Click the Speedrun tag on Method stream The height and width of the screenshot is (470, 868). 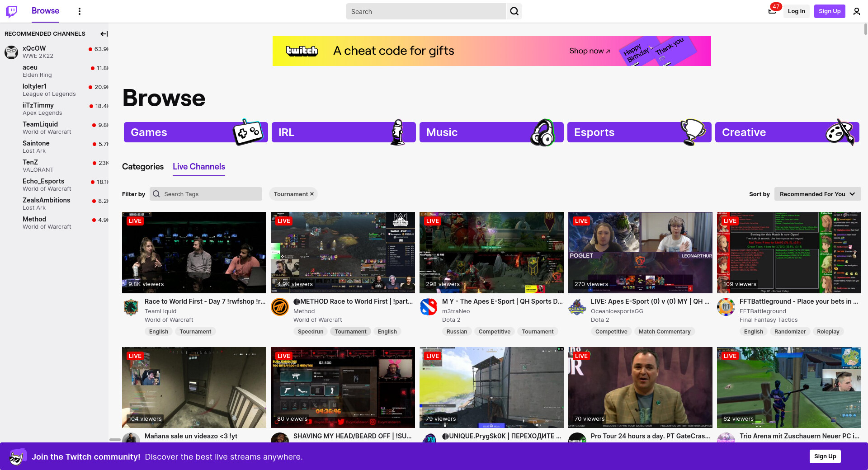pos(311,332)
